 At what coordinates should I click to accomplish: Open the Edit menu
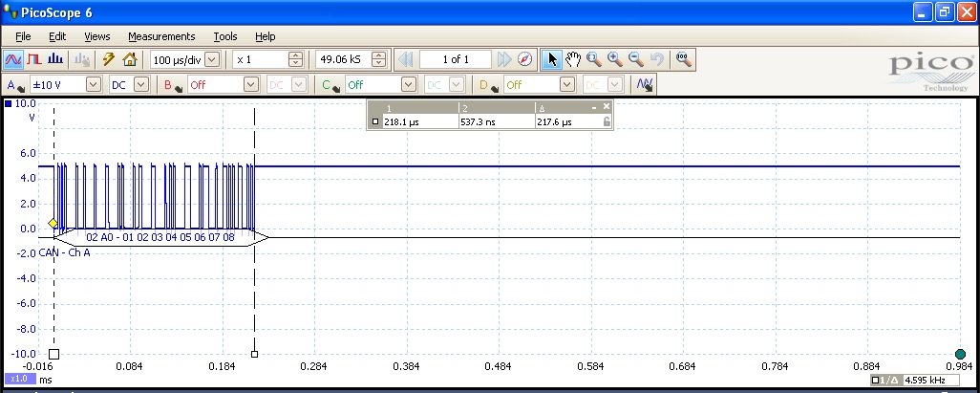point(57,36)
